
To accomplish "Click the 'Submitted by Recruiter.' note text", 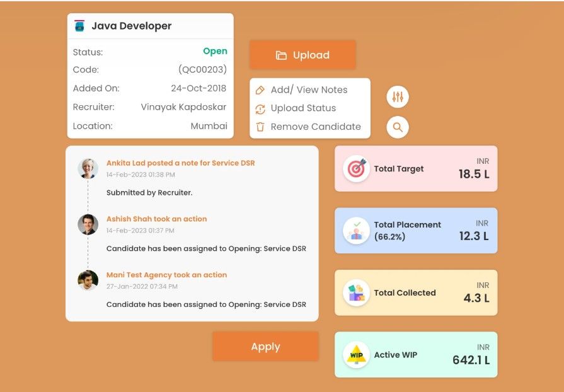I will click(x=149, y=193).
